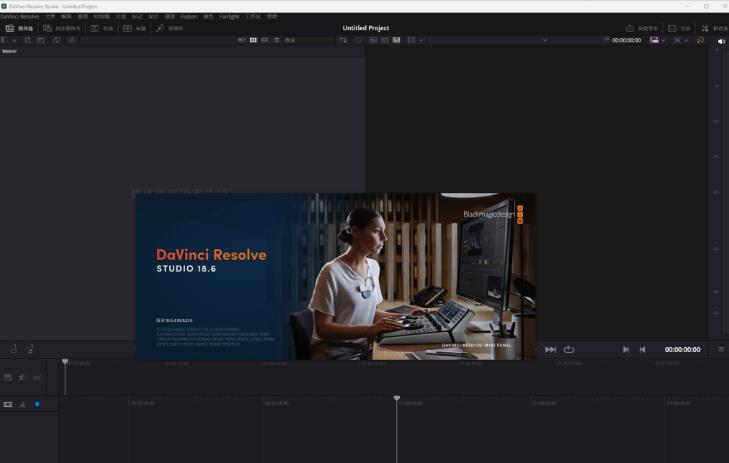
Task: Switch media pool to filmstrip view
Action: [265, 40]
